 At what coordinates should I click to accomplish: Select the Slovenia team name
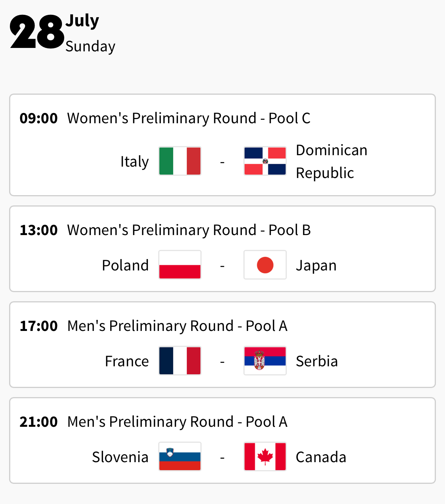(x=120, y=457)
